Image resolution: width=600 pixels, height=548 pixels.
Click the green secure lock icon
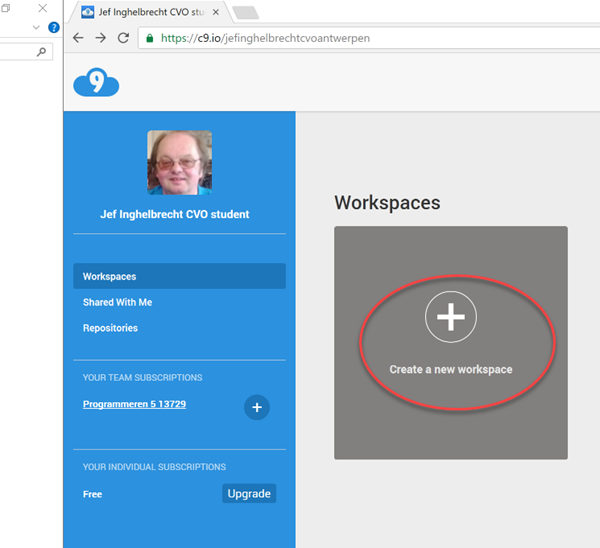point(150,38)
